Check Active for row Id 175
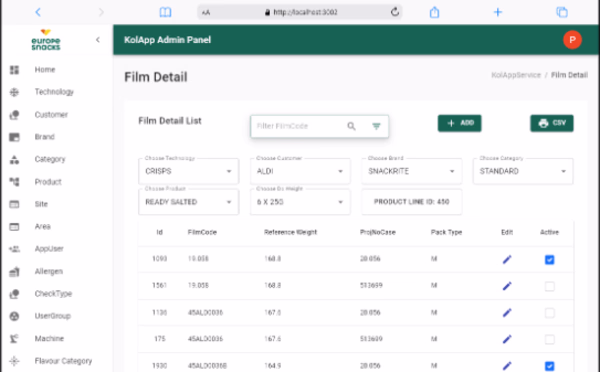This screenshot has width=600, height=372. [549, 339]
